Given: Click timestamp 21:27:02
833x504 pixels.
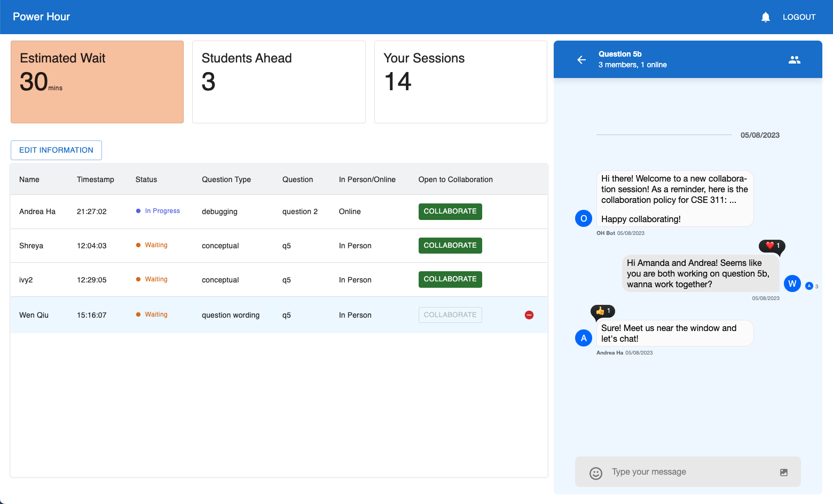Looking at the screenshot, I should [x=92, y=211].
